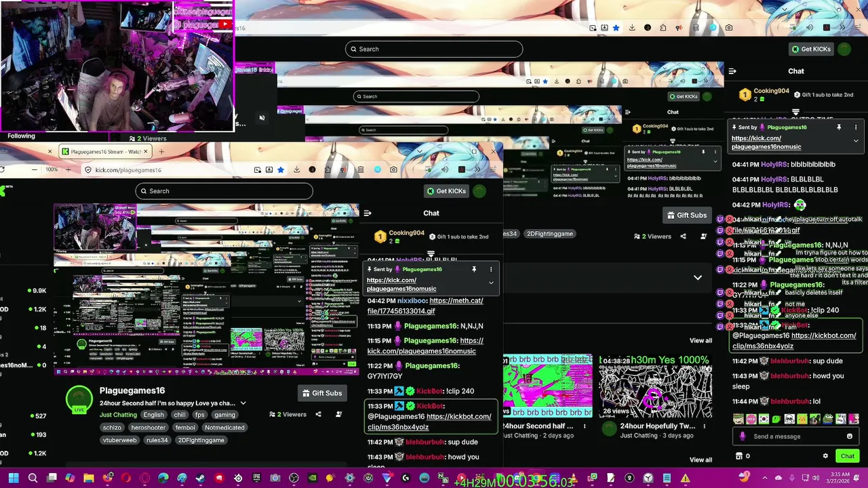Collapse chat with arrow beside right Chat header

click(732, 71)
